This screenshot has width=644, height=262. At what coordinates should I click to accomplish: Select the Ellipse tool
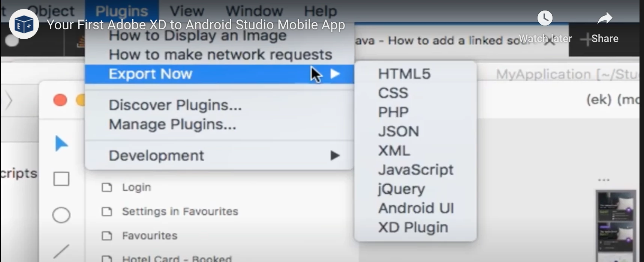(x=61, y=215)
